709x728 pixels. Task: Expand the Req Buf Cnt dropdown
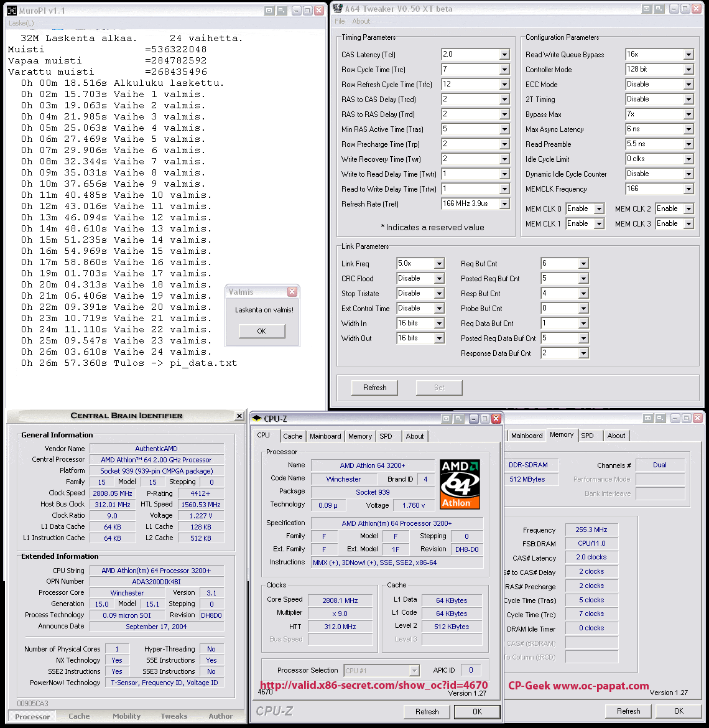[583, 264]
